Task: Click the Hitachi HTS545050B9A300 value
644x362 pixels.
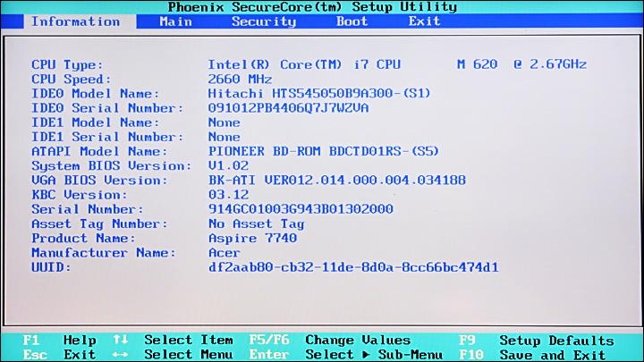Action: 319,93
